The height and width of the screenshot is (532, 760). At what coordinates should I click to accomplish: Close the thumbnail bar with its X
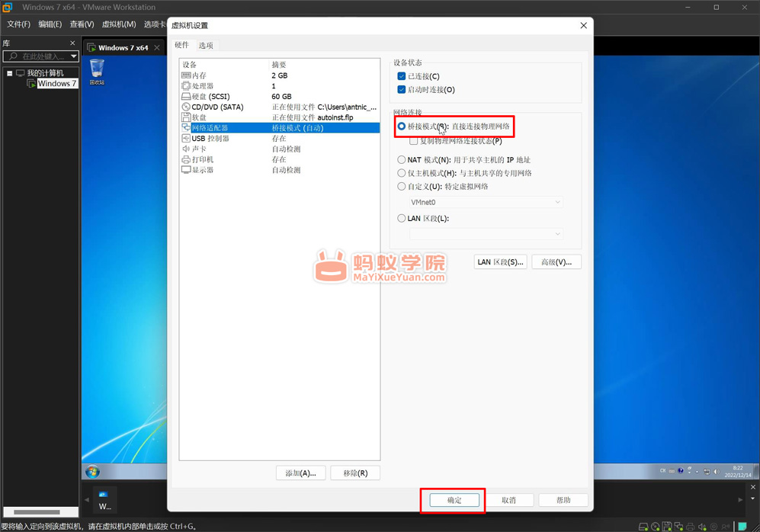point(752,487)
